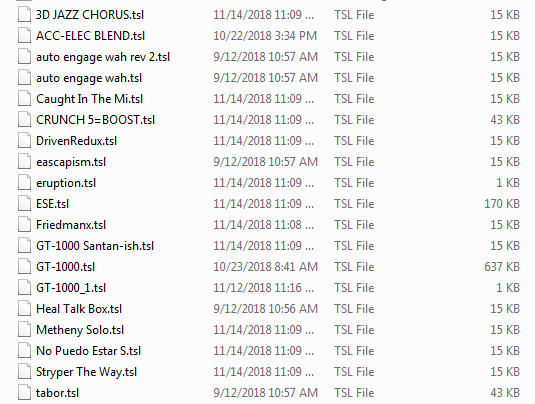Select the CRUNCH 5=BOOST.tsl filename
This screenshot has height=404, width=535.
tap(96, 120)
